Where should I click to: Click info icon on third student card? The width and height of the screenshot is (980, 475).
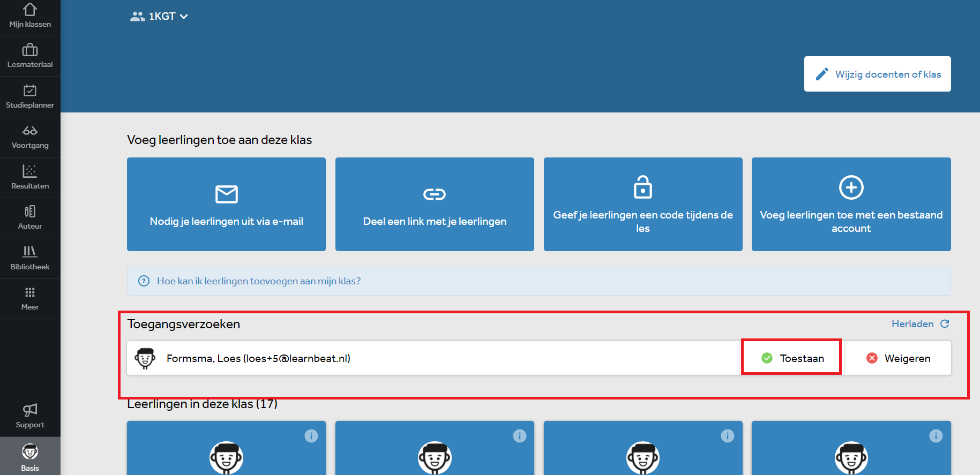728,436
